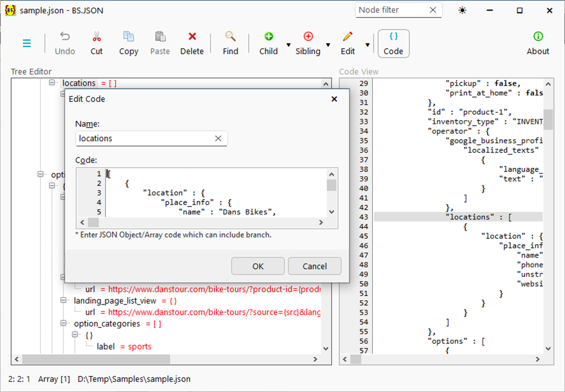Open the Child dropdown arrow
Screen dimensions: 565x392
coord(288,45)
